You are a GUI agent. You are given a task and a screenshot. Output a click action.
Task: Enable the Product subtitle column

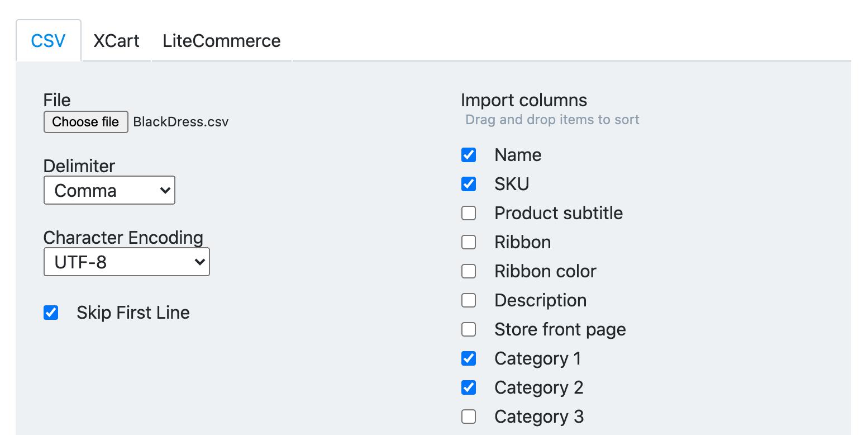pos(469,213)
